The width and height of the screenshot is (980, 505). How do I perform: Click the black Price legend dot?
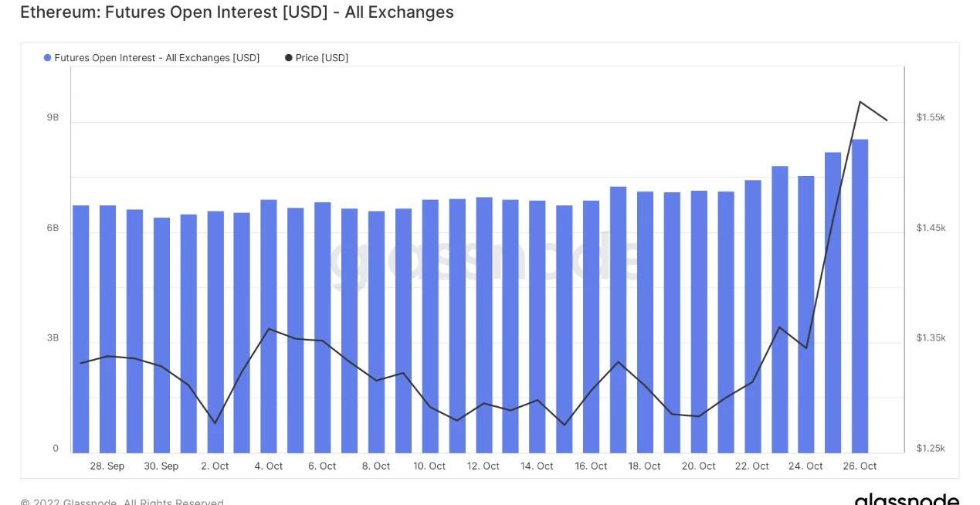tap(289, 58)
